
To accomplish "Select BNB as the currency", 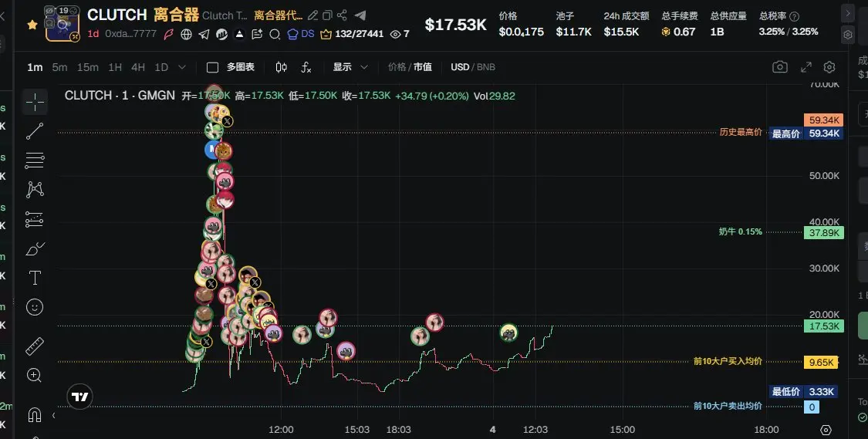I will (486, 67).
